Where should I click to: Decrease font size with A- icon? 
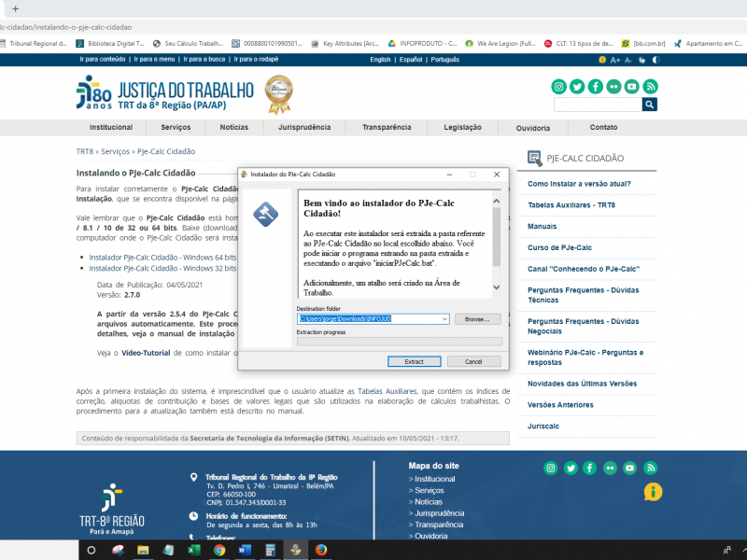point(628,60)
